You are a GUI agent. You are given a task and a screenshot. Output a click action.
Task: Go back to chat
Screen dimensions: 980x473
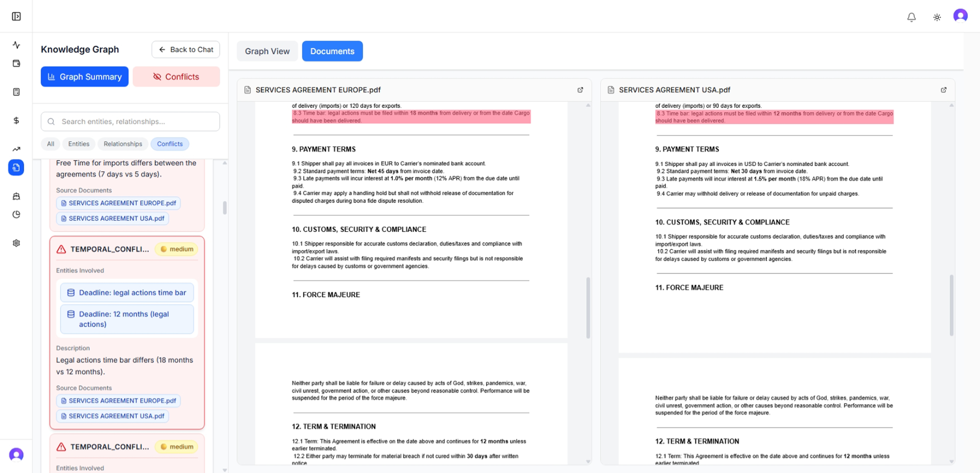186,49
